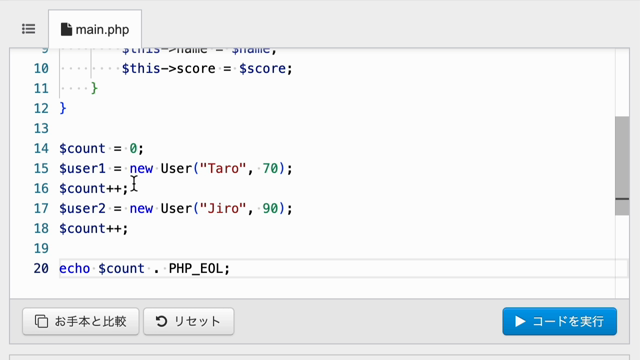Click the リセット reset button

point(189,322)
